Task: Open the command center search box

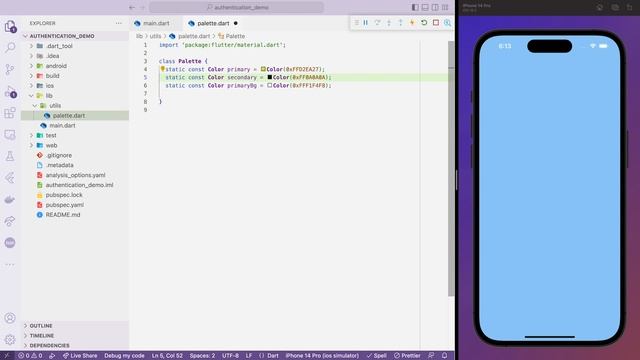Action: click(x=237, y=7)
